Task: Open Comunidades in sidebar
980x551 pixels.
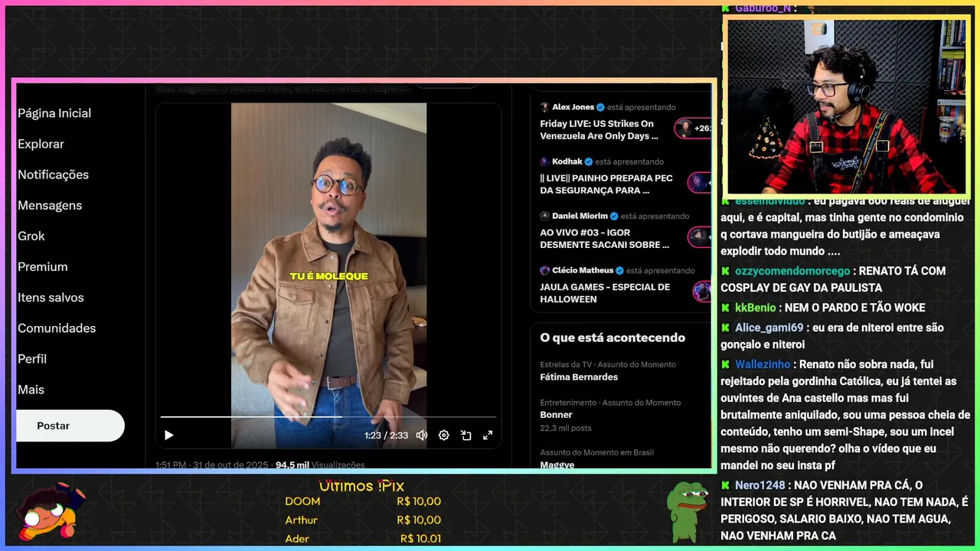Action: click(57, 328)
